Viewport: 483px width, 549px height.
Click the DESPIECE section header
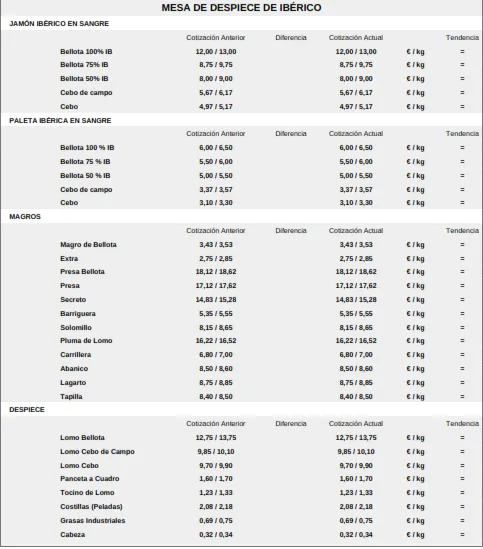27,410
